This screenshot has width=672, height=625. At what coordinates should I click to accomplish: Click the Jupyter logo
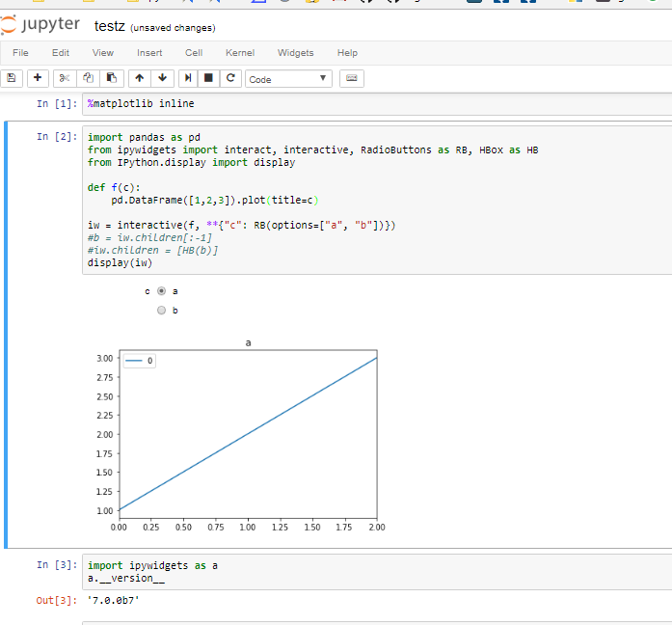click(x=40, y=24)
